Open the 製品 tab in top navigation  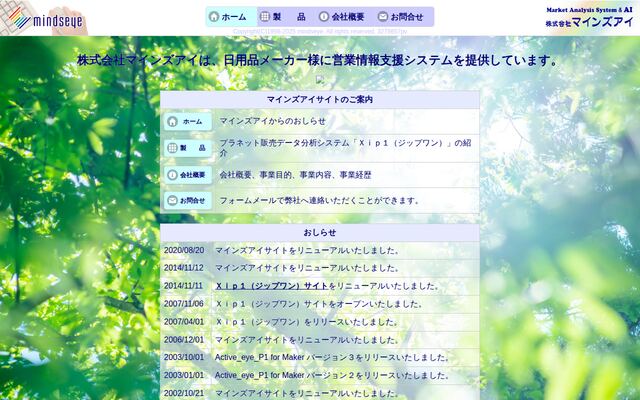pyautogui.click(x=286, y=17)
